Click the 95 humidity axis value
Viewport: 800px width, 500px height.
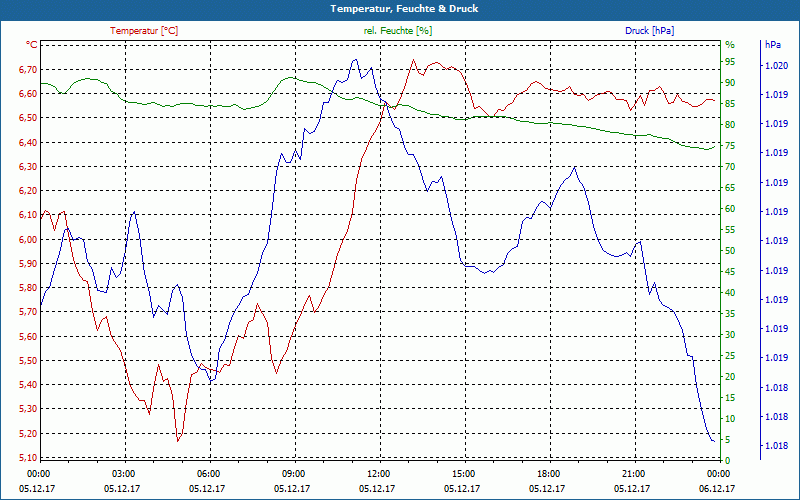pyautogui.click(x=730, y=62)
